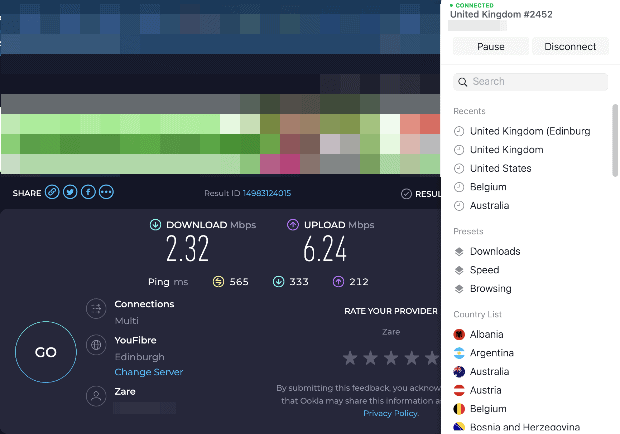Rate provider Zare three stars
This screenshot has width=620, height=434.
pyautogui.click(x=391, y=358)
